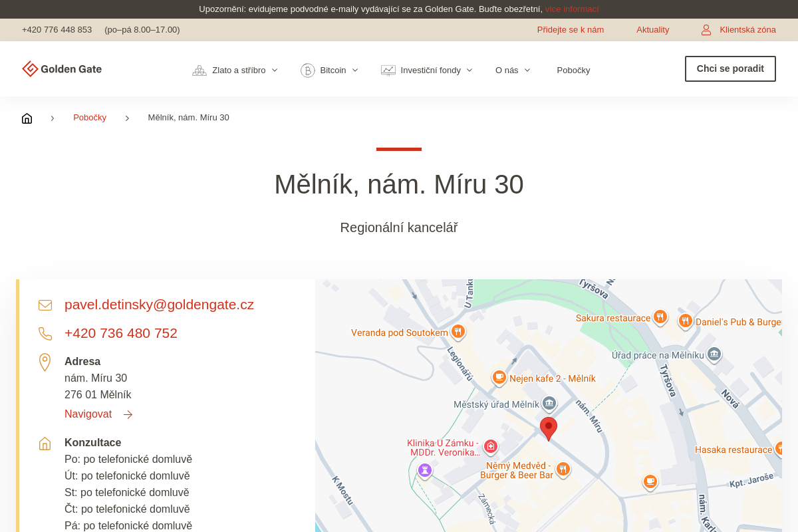798x532 pixels.
Task: Click Nejen kafe 2 café marker
Action: (x=499, y=377)
